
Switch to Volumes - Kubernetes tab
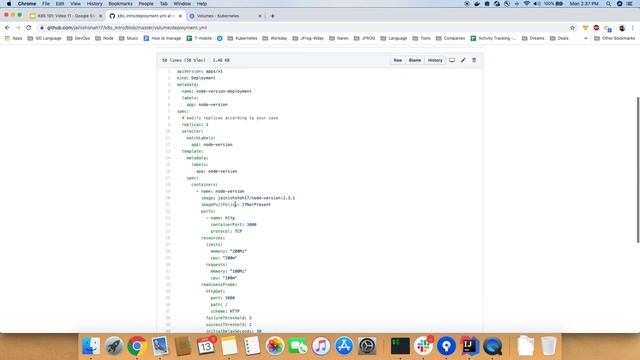225,16
